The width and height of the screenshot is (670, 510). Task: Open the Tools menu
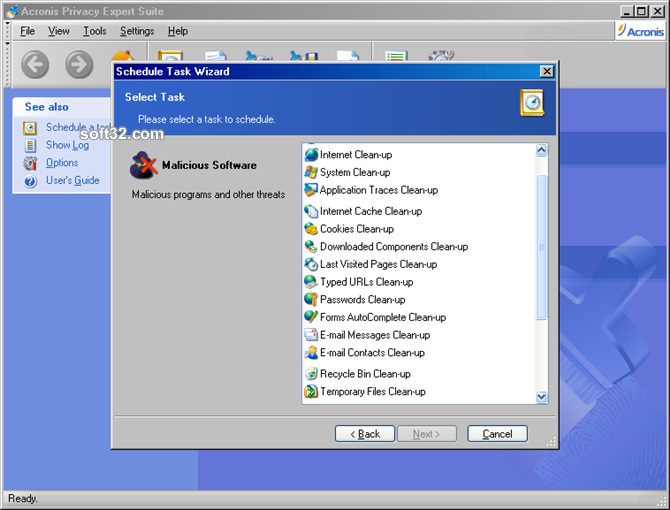coord(94,31)
